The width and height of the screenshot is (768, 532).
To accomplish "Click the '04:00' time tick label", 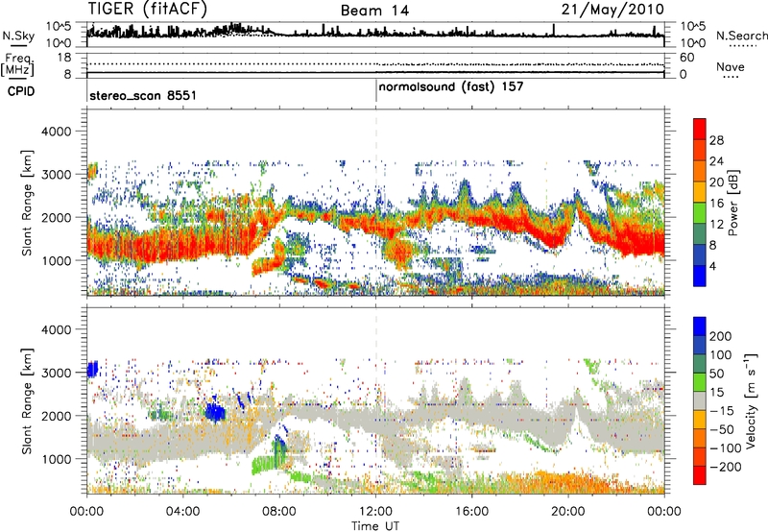I will (182, 512).
